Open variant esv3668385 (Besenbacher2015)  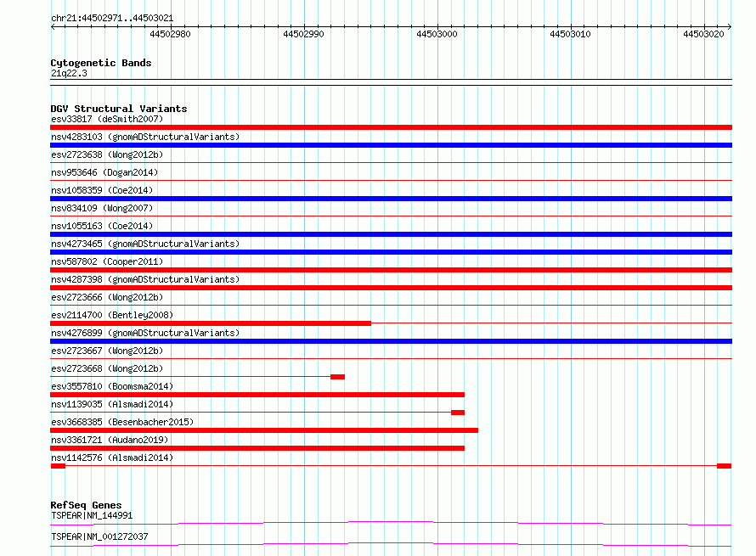click(x=122, y=422)
